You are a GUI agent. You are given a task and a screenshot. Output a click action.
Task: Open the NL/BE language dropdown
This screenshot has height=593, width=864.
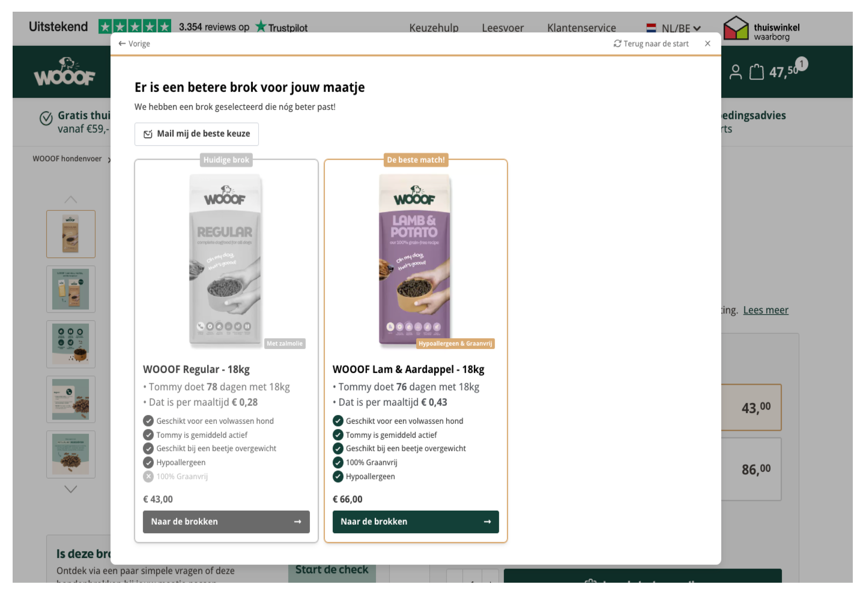click(x=673, y=28)
